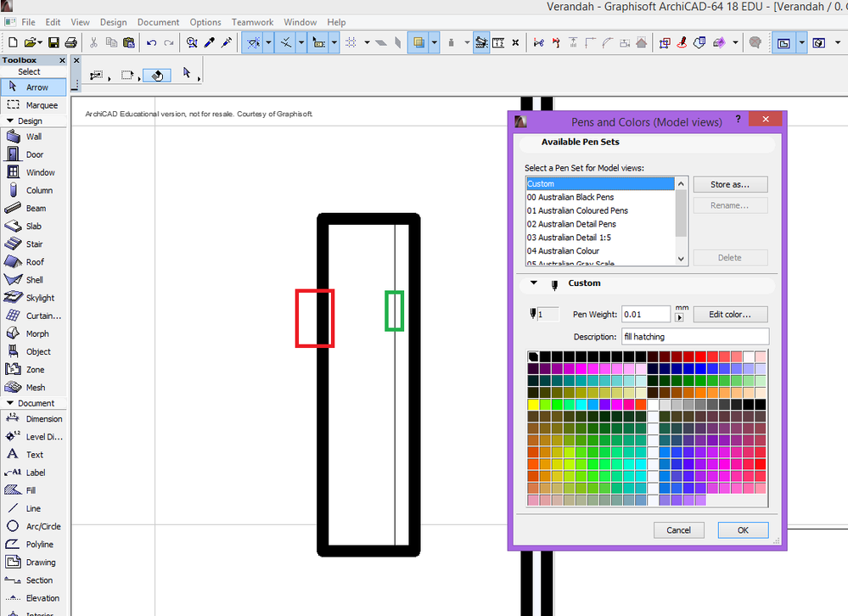Open the Document menu

coord(158,22)
